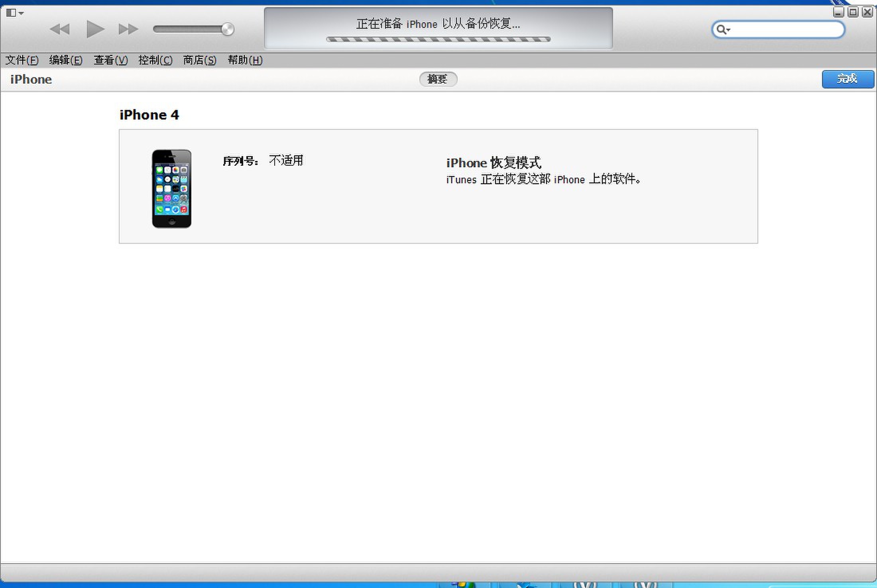877x588 pixels.
Task: Select the 摘要 summary tab
Action: point(438,79)
